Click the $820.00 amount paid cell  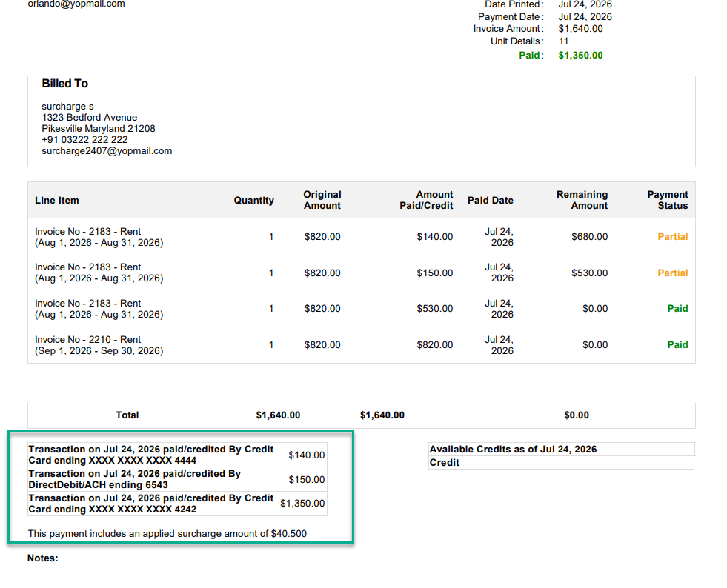tap(434, 345)
